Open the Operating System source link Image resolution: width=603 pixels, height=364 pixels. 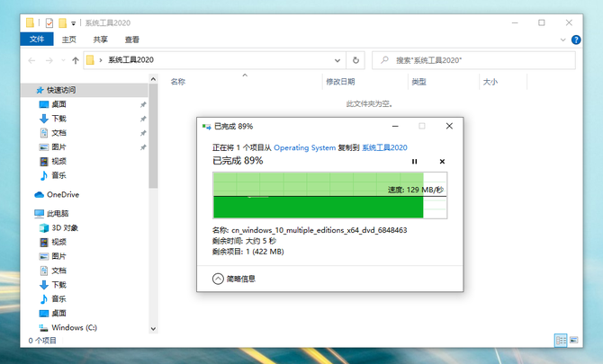[304, 147]
